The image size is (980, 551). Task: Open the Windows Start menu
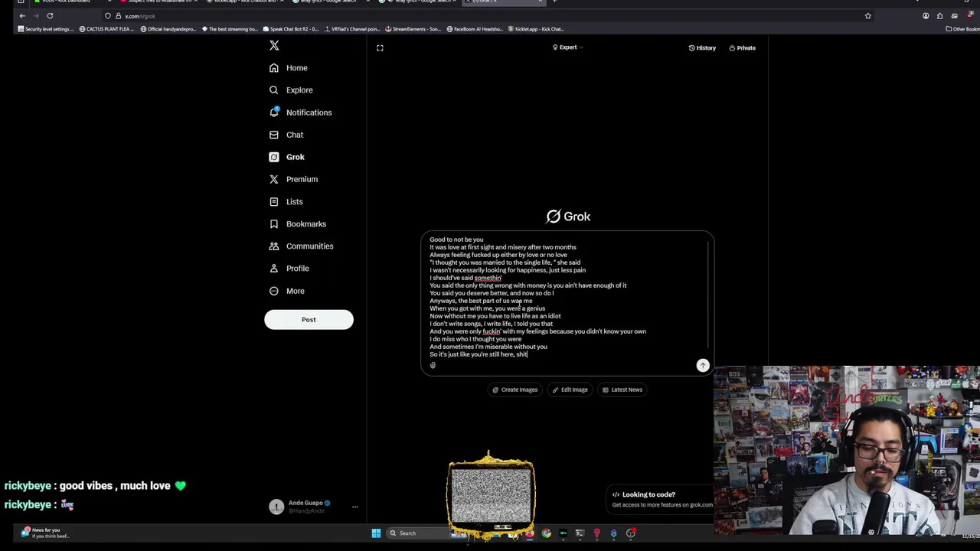pyautogui.click(x=376, y=533)
